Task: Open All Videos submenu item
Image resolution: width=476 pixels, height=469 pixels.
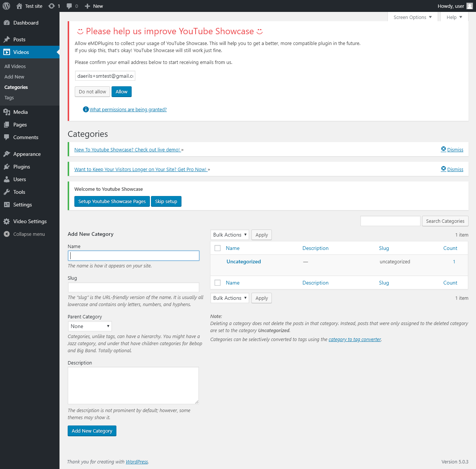Action: click(15, 66)
